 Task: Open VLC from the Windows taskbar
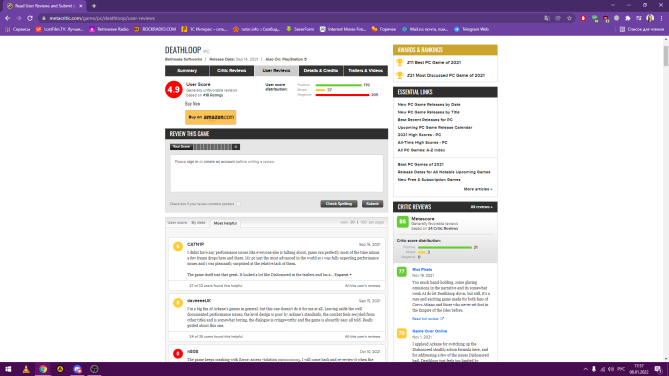[x=26, y=369]
